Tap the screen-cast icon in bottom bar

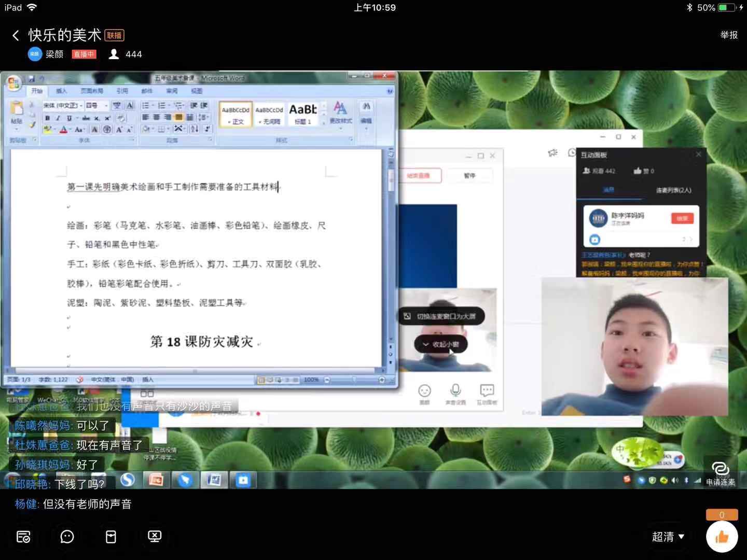(155, 537)
